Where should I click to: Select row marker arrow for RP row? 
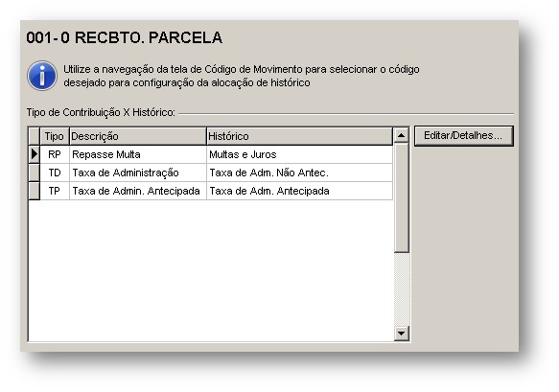(x=35, y=154)
